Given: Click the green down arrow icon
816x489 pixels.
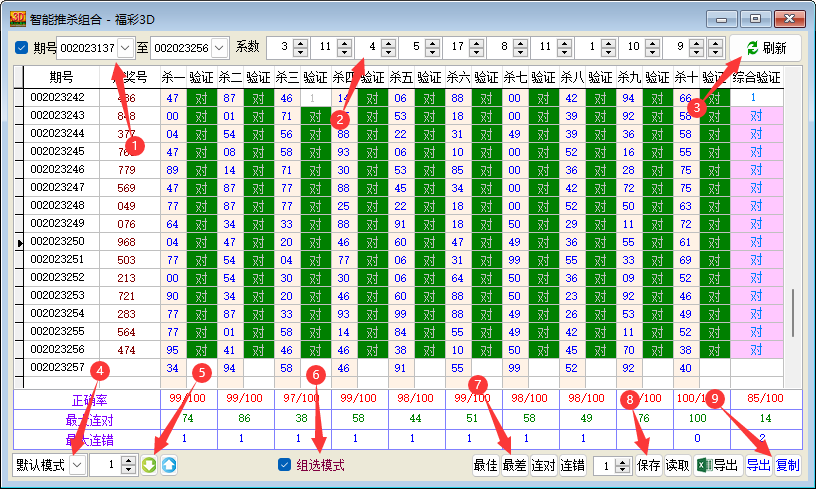Looking at the screenshot, I should [149, 465].
